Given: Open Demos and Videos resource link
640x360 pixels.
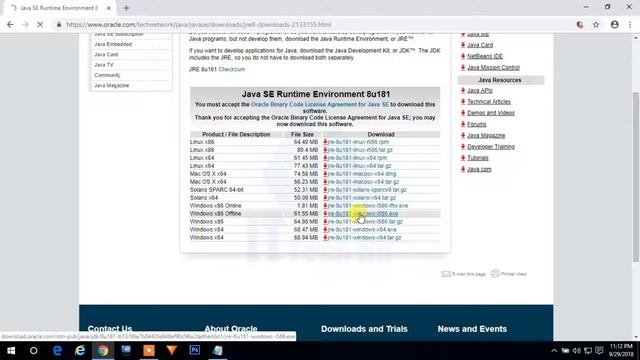Looking at the screenshot, I should pos(491,113).
